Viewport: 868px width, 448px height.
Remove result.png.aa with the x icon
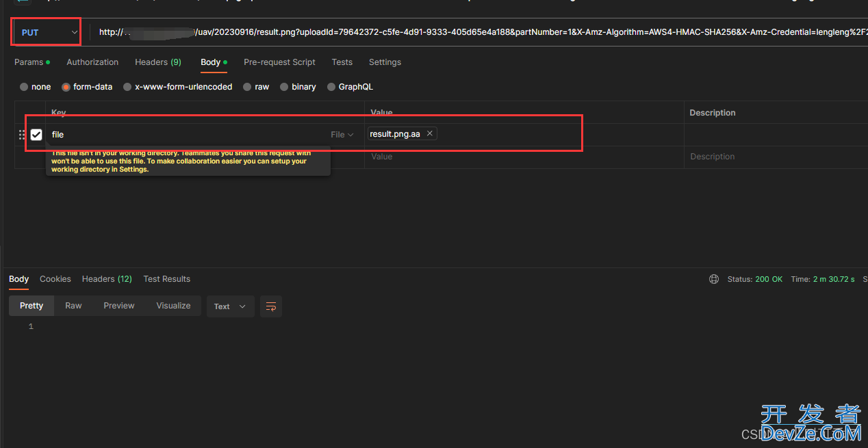click(x=430, y=133)
